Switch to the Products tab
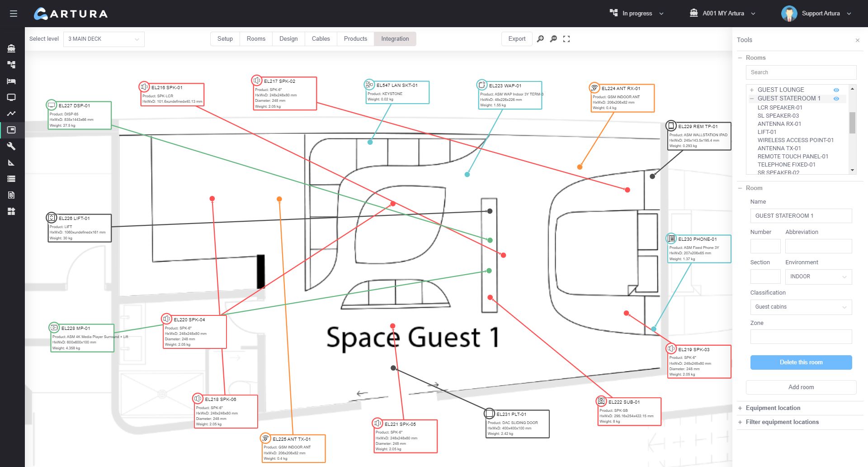This screenshot has height=467, width=868. (355, 39)
